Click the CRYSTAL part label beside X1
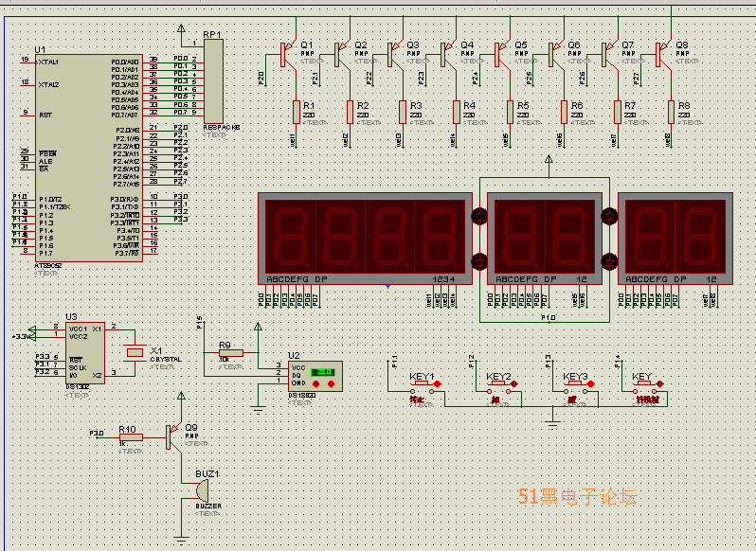Image resolution: width=756 pixels, height=551 pixels. click(166, 360)
